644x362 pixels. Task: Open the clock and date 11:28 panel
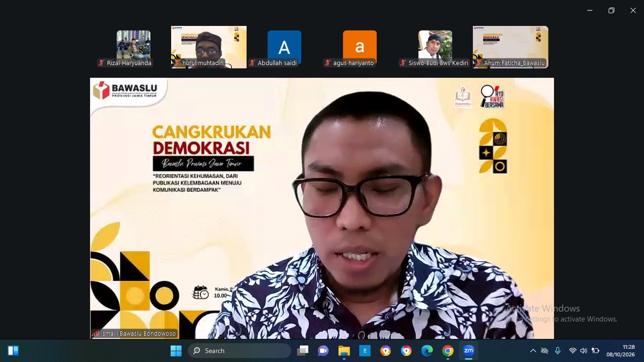click(621, 351)
